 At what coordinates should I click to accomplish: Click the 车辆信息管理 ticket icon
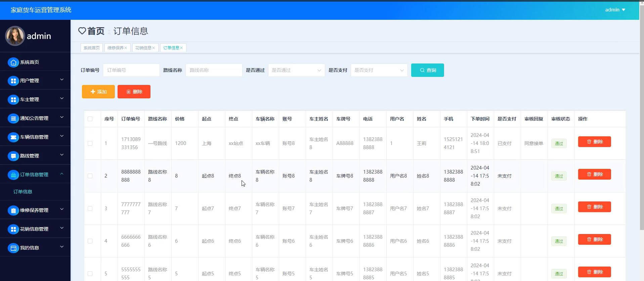coord(13,137)
